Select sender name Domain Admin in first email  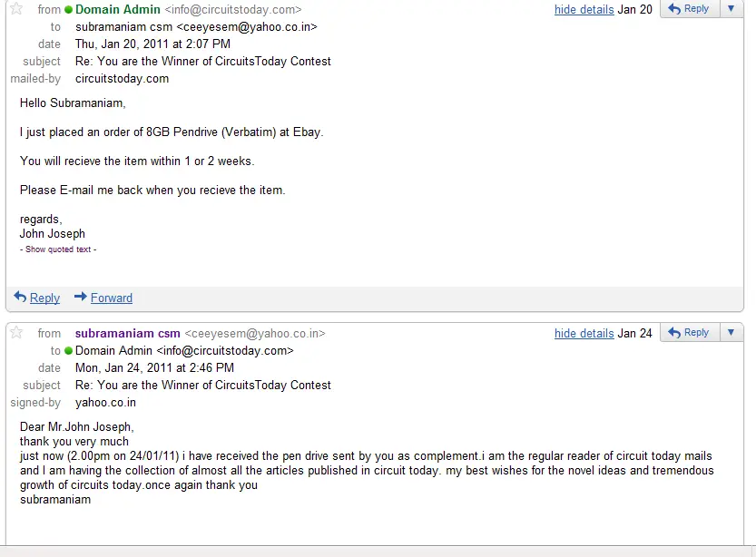click(x=118, y=9)
